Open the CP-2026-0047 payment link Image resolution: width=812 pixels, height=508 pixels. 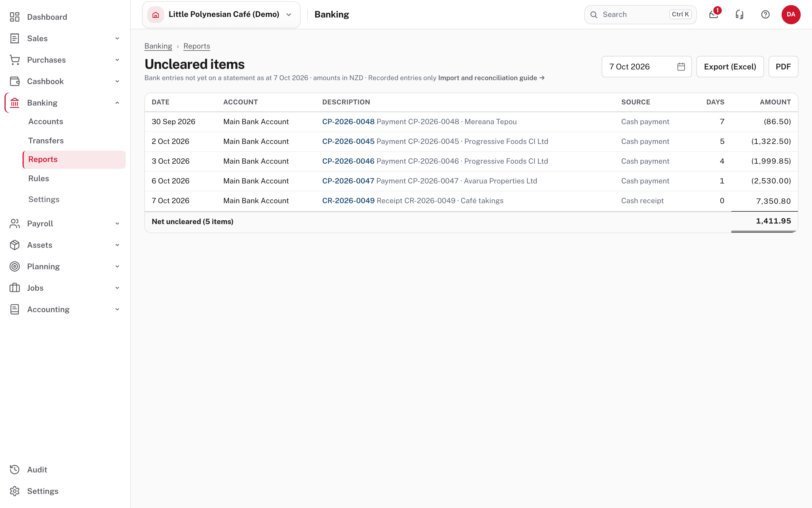(348, 181)
